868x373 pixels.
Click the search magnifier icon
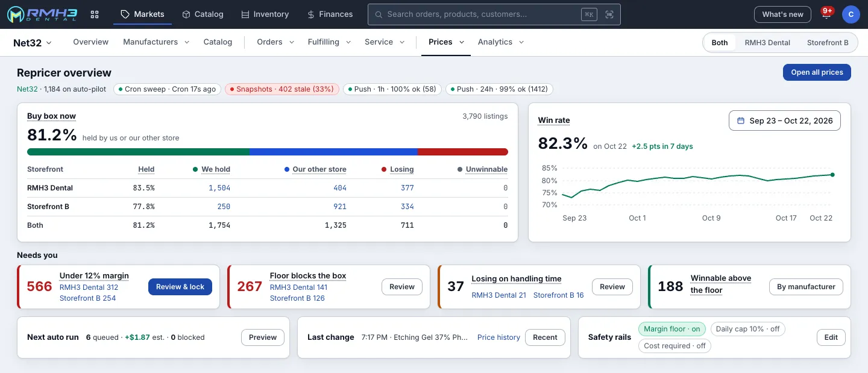pos(379,14)
